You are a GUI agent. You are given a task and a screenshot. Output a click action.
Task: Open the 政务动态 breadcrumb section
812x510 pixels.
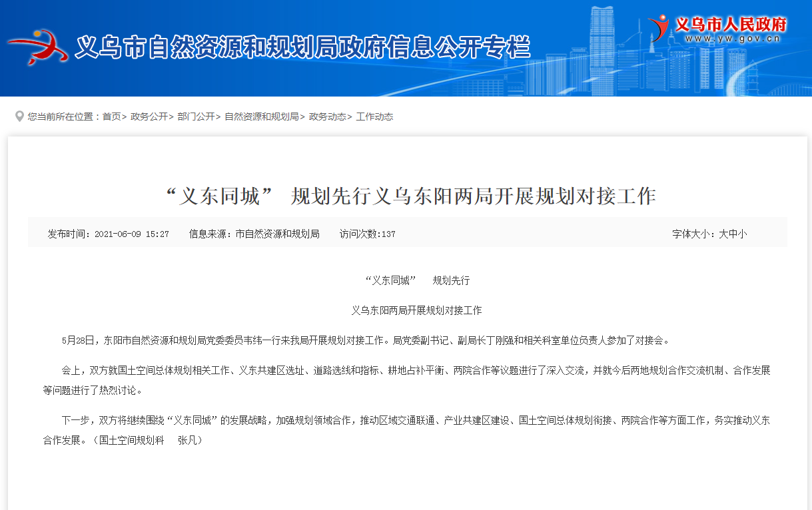click(327, 117)
